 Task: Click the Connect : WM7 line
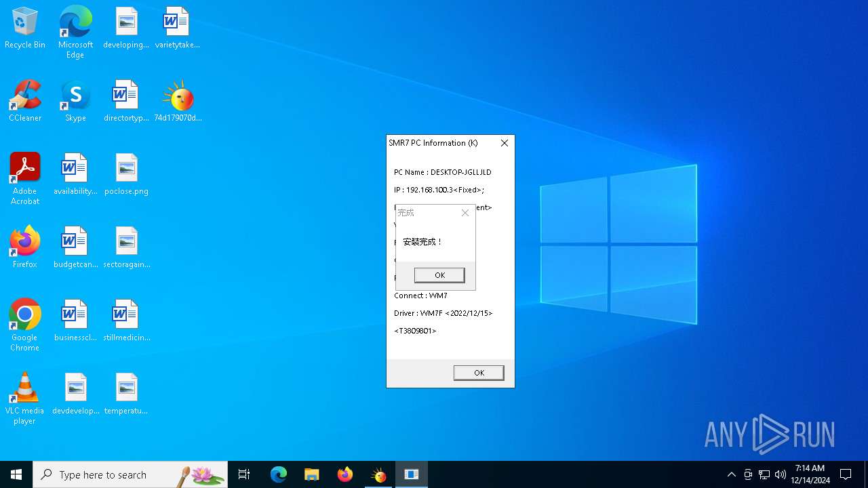(420, 296)
